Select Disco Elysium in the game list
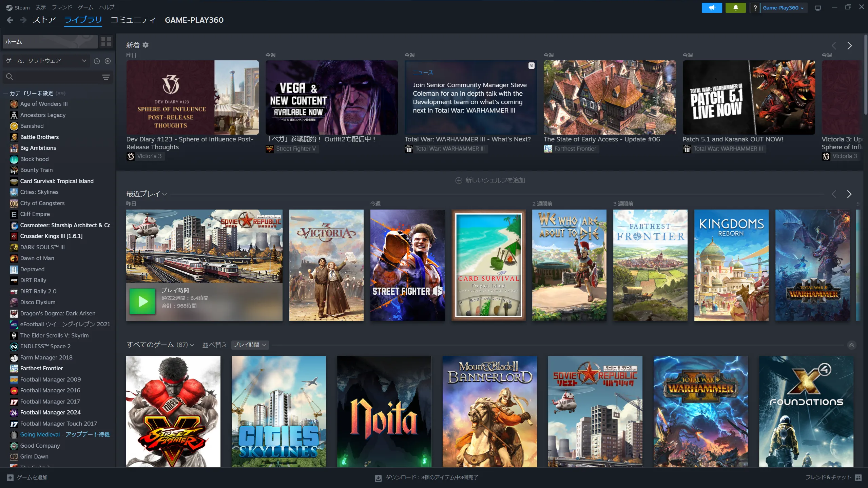Screen dimensions: 868x488 (38, 302)
